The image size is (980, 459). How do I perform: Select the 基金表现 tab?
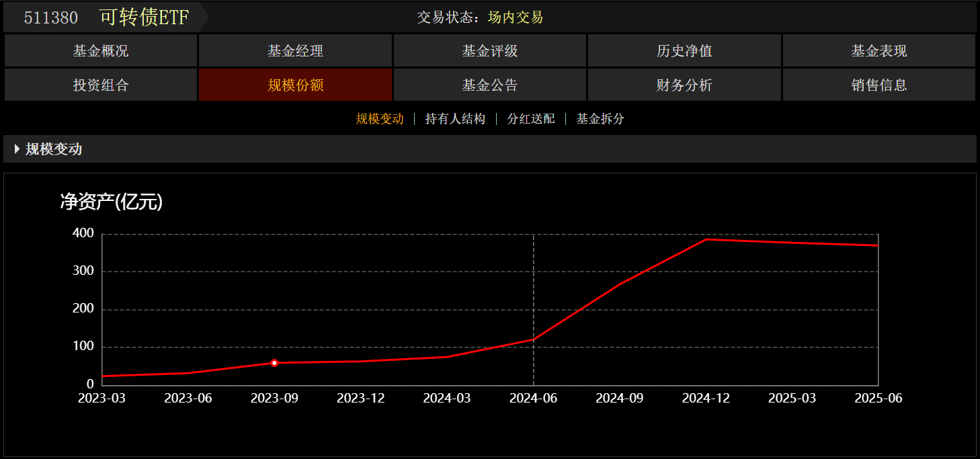coord(879,51)
